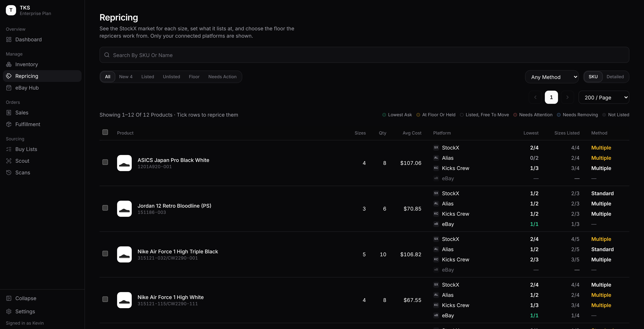Click the Search By SKU Or Name field
This screenshot has width=644, height=329.
point(364,55)
